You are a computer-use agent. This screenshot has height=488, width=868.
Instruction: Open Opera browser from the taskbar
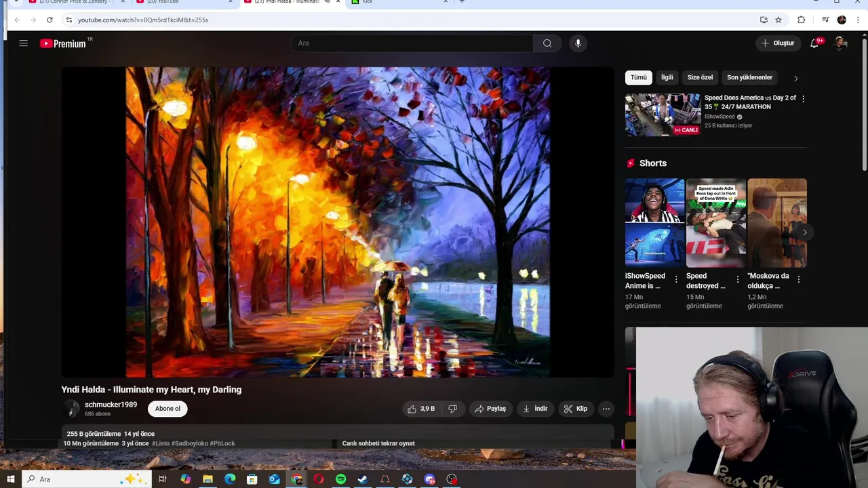pos(318,479)
